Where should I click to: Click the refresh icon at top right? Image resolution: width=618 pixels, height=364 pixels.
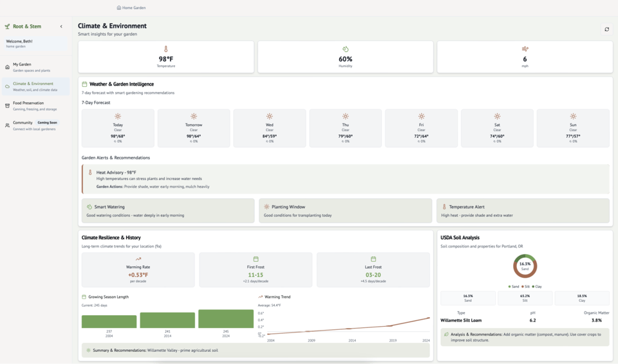(606, 30)
